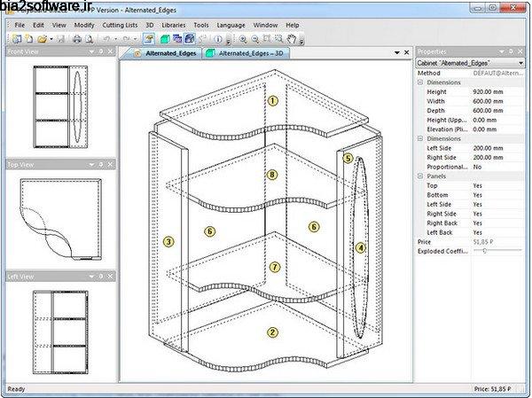This screenshot has height=398, width=532.
Task: Click the zoom to fit icon
Action: pyautogui.click(x=267, y=39)
